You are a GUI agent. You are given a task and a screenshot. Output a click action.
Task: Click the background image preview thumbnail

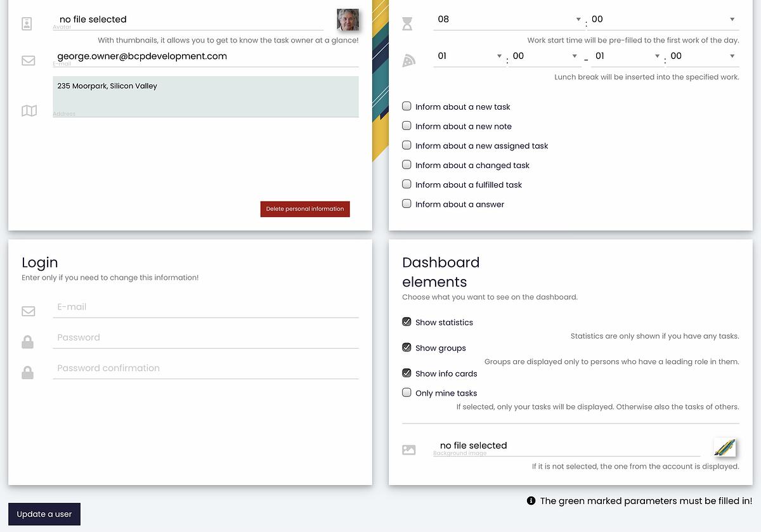724,447
